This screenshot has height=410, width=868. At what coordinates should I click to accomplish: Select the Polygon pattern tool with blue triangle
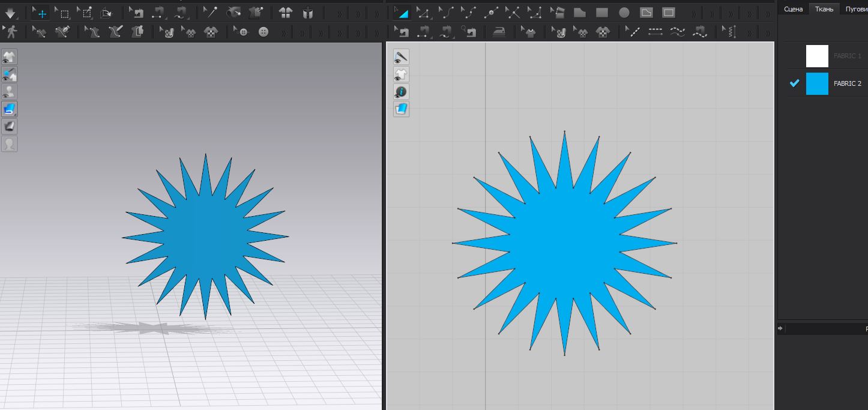click(x=402, y=13)
